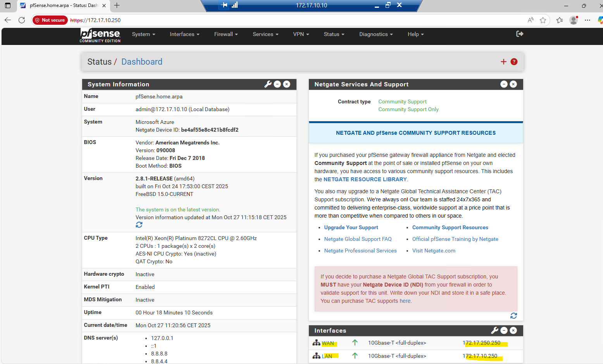Visit the NETGATE RESOURCE LIBRARY link
This screenshot has width=603, height=364.
click(x=365, y=179)
